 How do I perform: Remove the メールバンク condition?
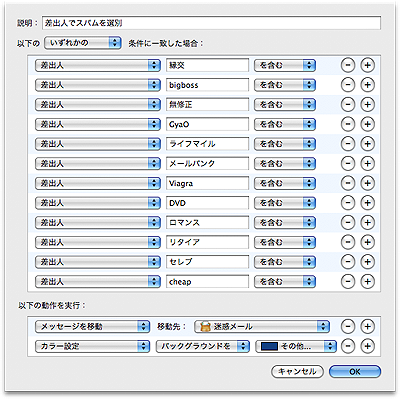click(348, 164)
